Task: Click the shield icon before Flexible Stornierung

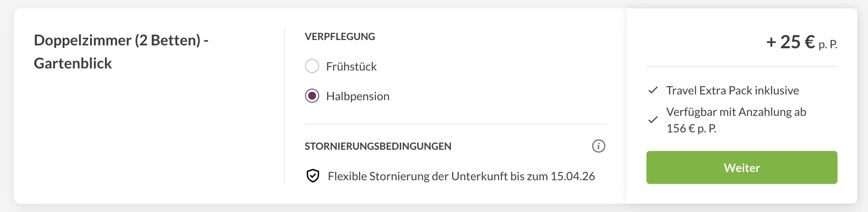Action: pos(313,176)
